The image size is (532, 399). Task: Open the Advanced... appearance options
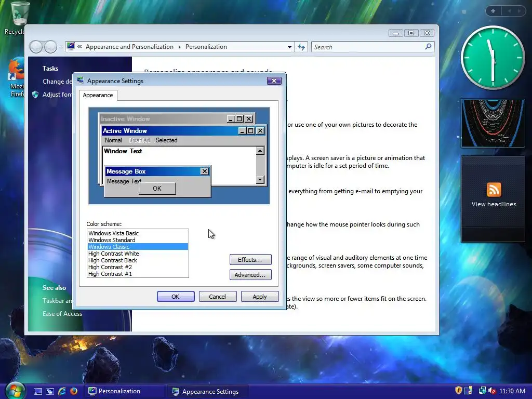(250, 274)
